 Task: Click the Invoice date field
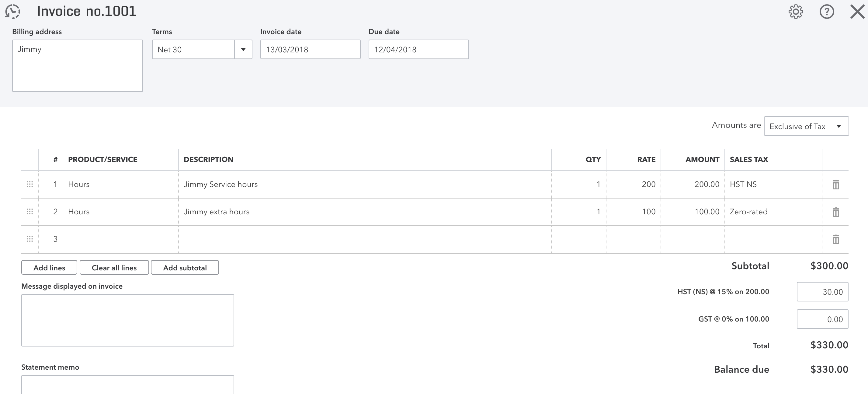(x=310, y=50)
